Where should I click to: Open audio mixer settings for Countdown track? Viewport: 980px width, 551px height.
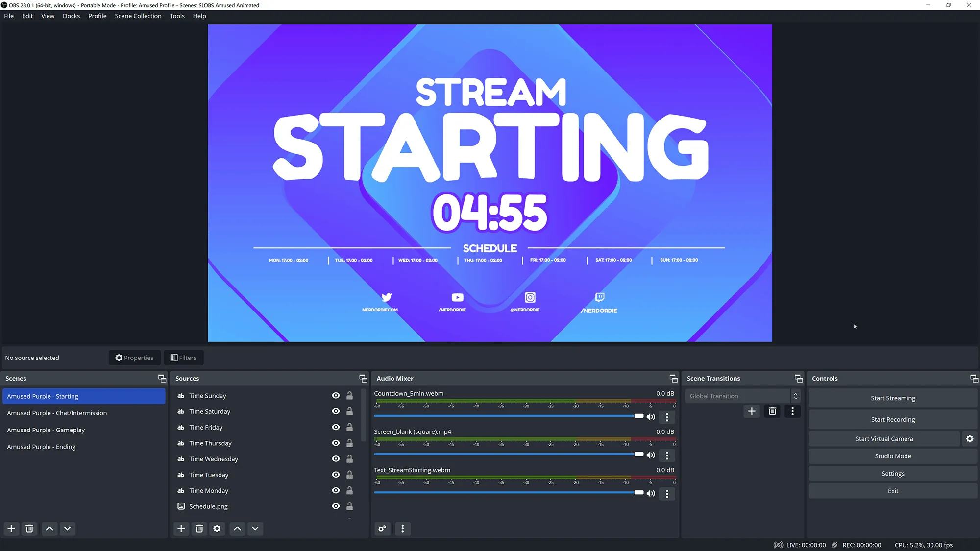click(667, 416)
